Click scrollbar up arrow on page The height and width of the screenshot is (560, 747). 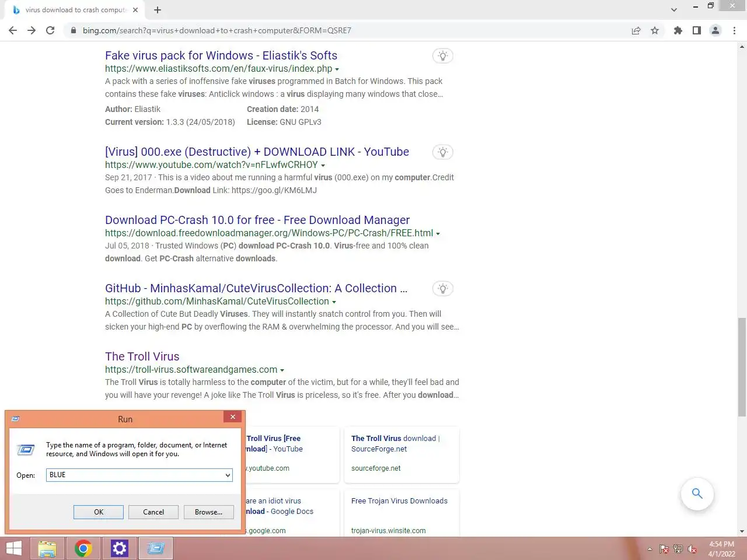[x=742, y=46]
